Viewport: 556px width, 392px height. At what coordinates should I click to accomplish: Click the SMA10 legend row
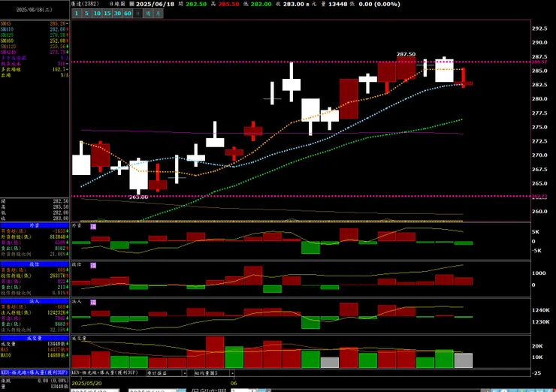coord(35,29)
